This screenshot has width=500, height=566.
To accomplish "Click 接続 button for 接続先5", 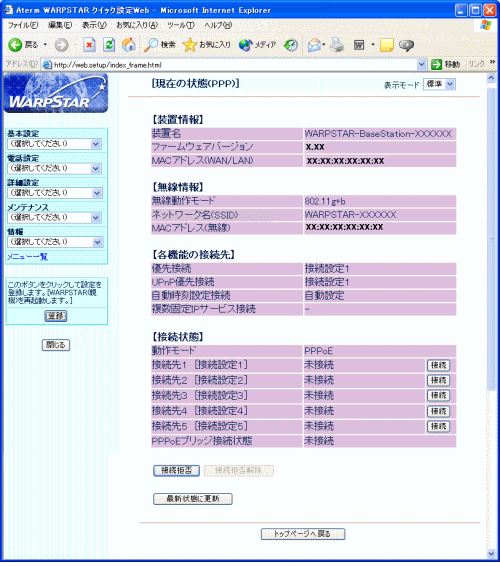I will 439,426.
